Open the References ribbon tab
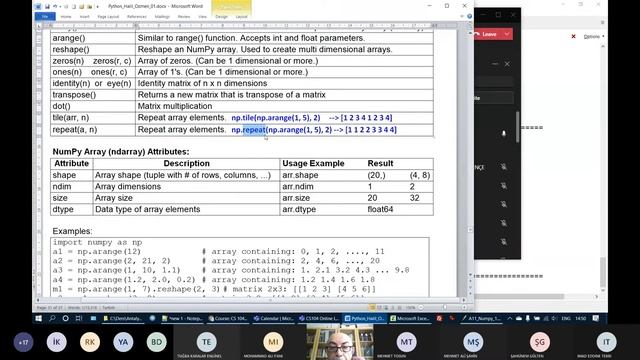Viewport: 640px width, 360px height. pyautogui.click(x=136, y=17)
